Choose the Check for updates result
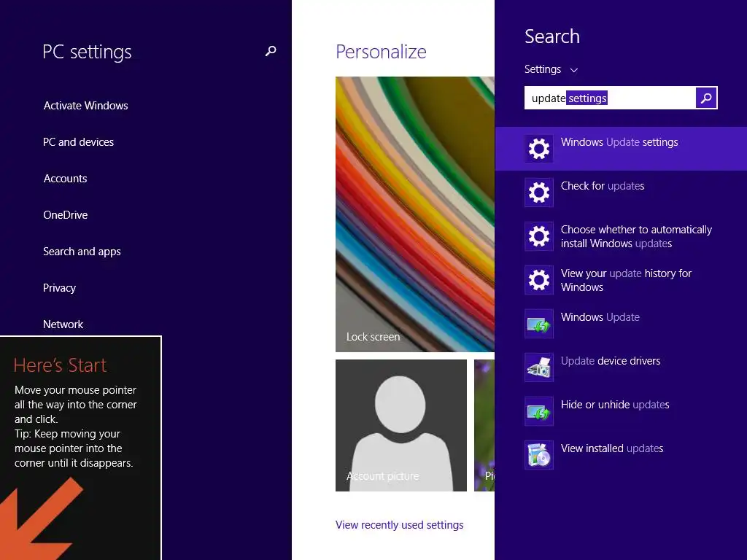Screen dimensions: 747x560 tap(621, 192)
